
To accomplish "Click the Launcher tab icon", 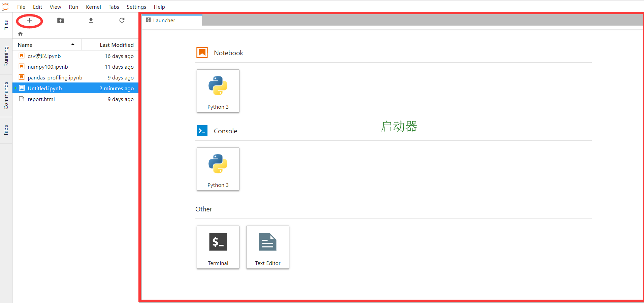I will [x=148, y=20].
